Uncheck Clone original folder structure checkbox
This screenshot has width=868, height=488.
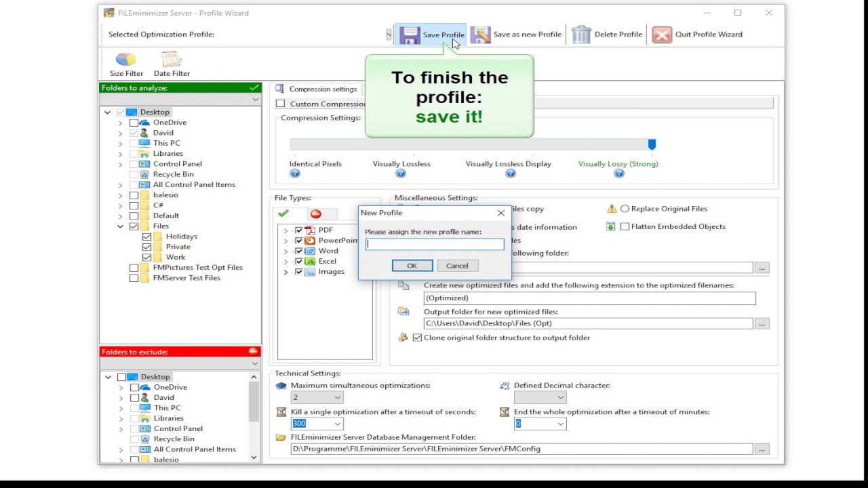tap(417, 338)
